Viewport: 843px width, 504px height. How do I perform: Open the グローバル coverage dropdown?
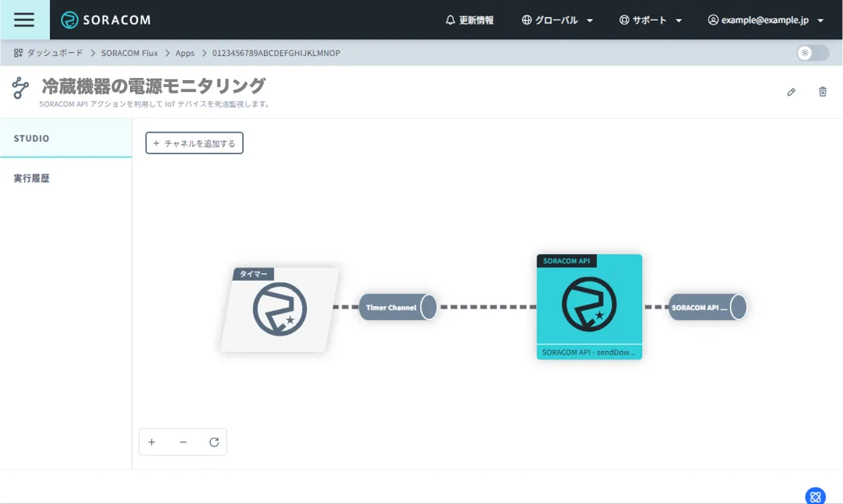coord(557,20)
